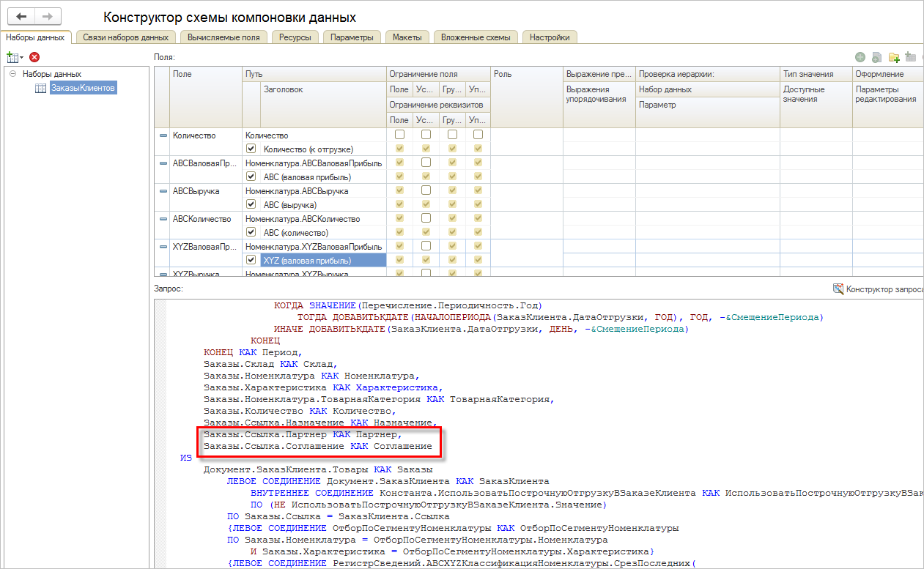924x569 pixels.
Task: Click the copy field document icon
Action: [876, 57]
